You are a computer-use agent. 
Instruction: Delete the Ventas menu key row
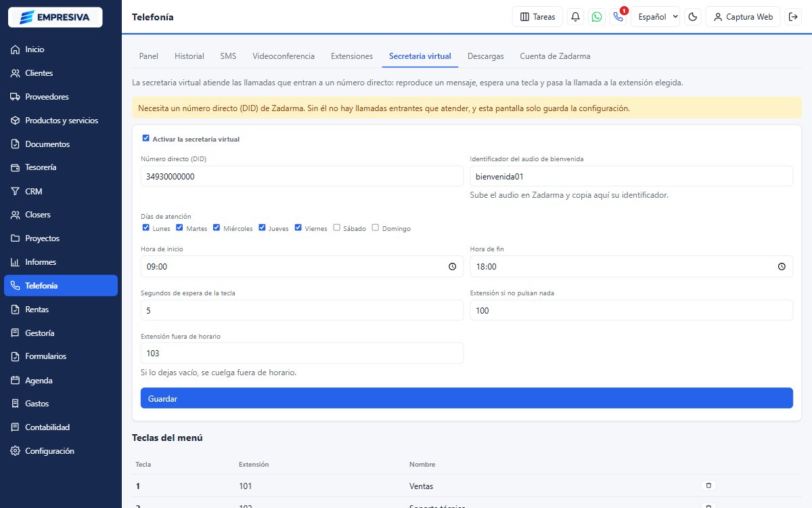(708, 486)
